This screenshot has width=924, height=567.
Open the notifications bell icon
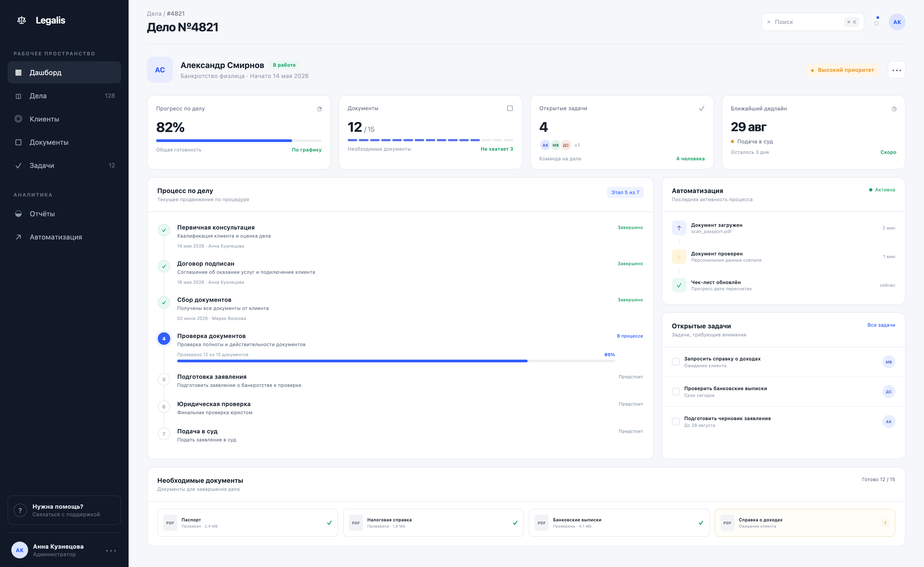876,21
